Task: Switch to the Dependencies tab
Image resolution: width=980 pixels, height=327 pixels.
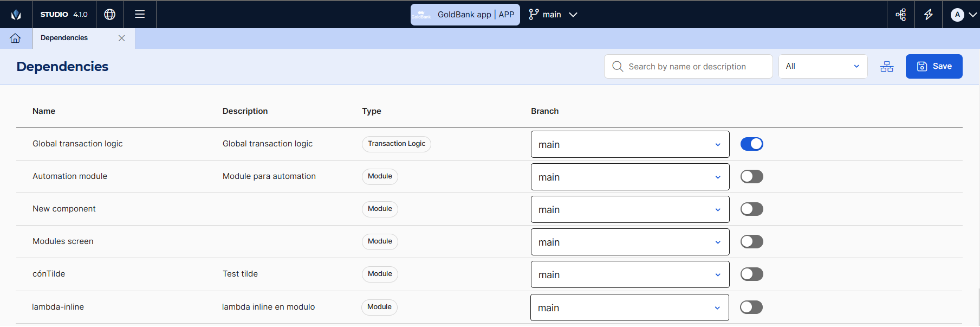Action: click(x=64, y=38)
